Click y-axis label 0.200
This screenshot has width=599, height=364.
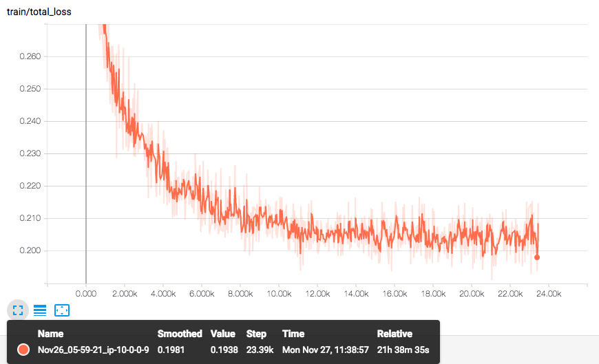[30, 250]
